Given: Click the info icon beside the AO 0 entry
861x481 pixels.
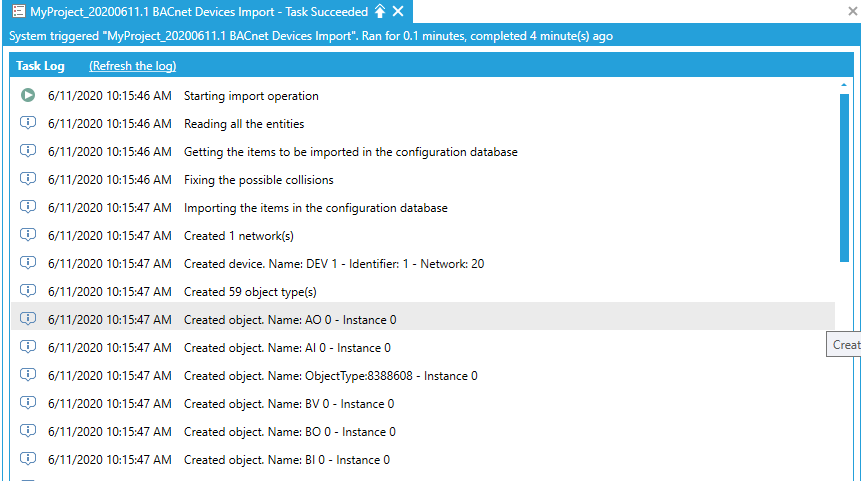Looking at the screenshot, I should tap(28, 320).
